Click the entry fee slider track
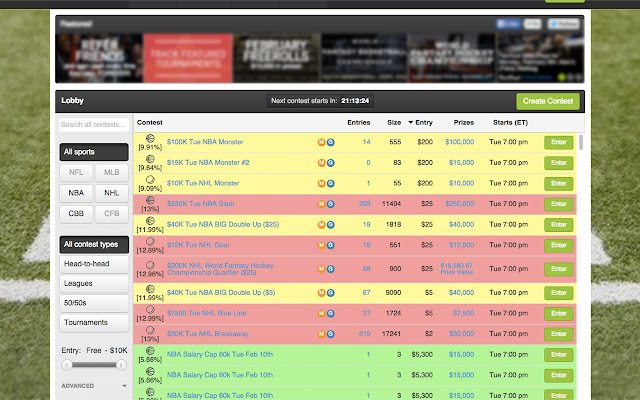This screenshot has height=400, width=640. (94, 365)
